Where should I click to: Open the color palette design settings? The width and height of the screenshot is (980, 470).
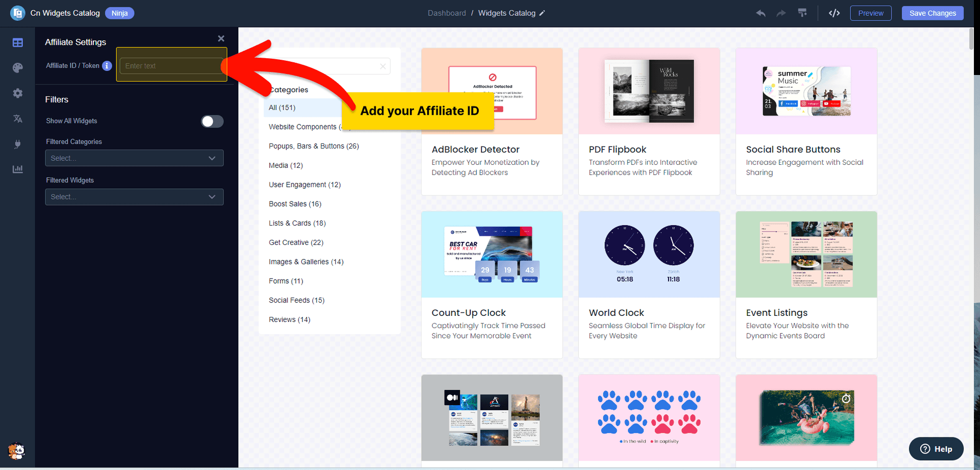click(x=18, y=68)
